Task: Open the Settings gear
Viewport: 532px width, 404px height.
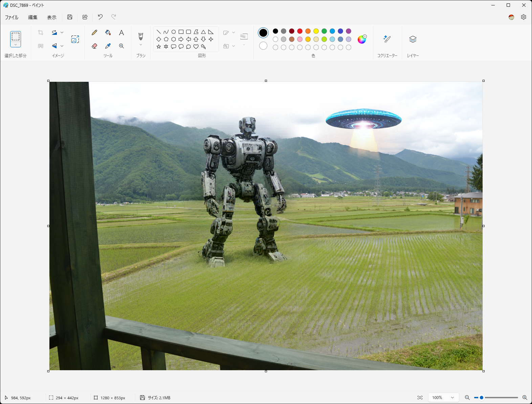Action: tap(524, 17)
